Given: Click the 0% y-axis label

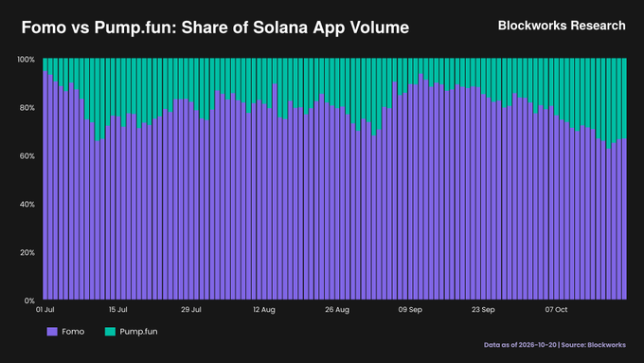Looking at the screenshot, I should 29,300.
